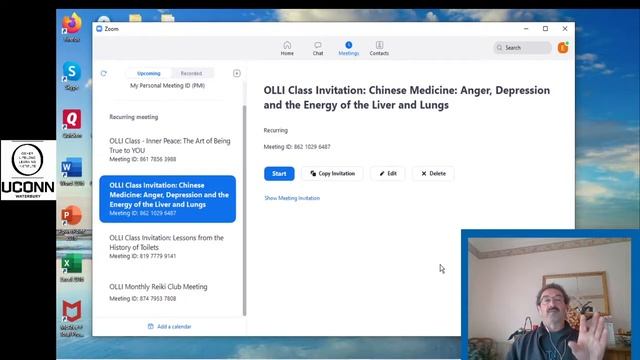Minimize the Zoom window
The height and width of the screenshot is (360, 640).
click(x=526, y=29)
